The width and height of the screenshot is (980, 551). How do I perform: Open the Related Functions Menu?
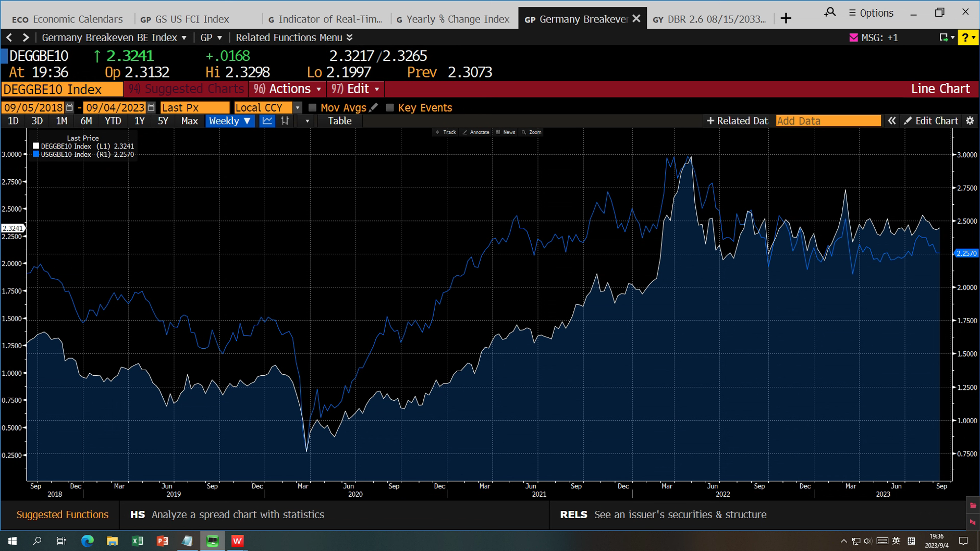pos(294,38)
